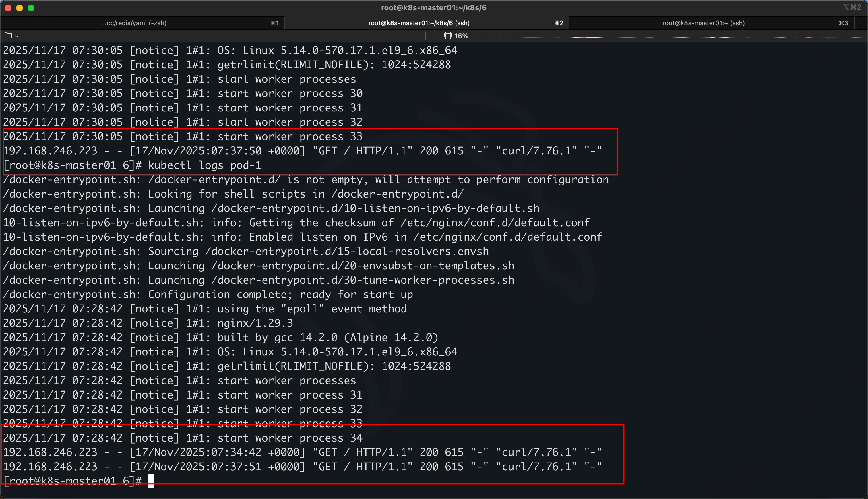Switch to the ..cc/redis/yaml (-zsh) tab
This screenshot has height=499, width=868.
[135, 23]
